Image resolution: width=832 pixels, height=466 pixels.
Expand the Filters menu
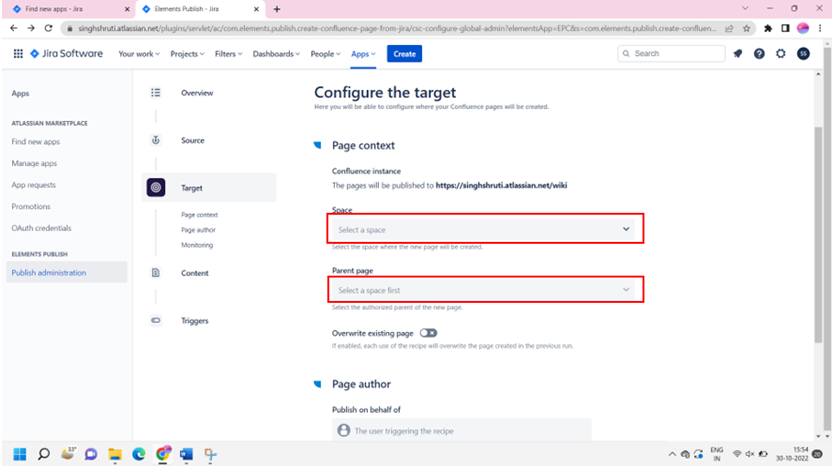click(x=228, y=54)
